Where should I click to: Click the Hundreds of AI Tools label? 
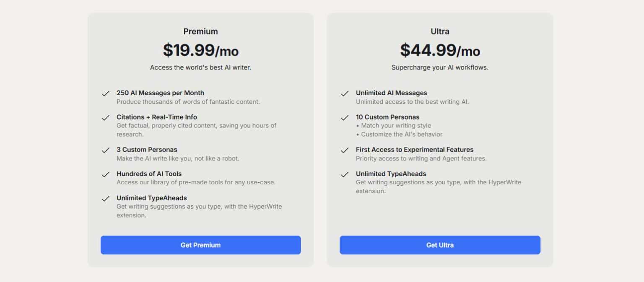(x=149, y=173)
